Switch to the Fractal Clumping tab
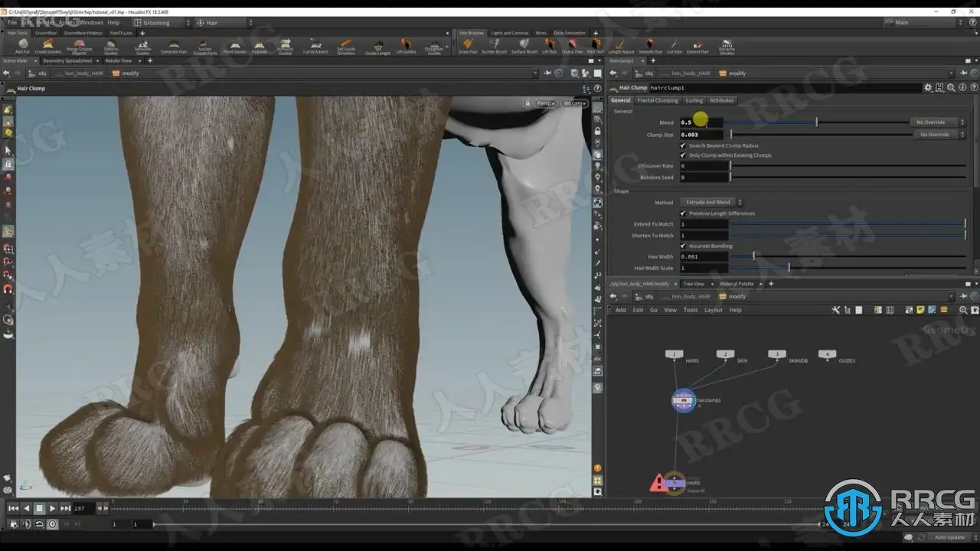Viewport: 980px width, 551px height. [x=658, y=100]
